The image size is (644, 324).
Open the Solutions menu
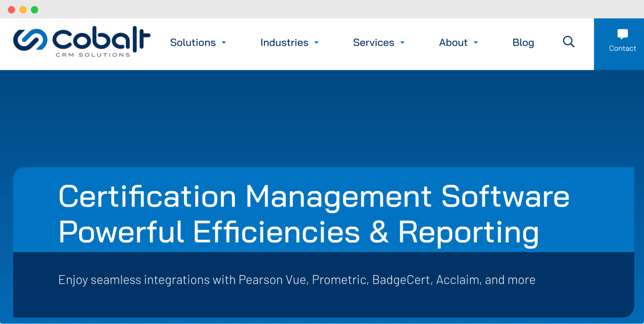pos(193,42)
